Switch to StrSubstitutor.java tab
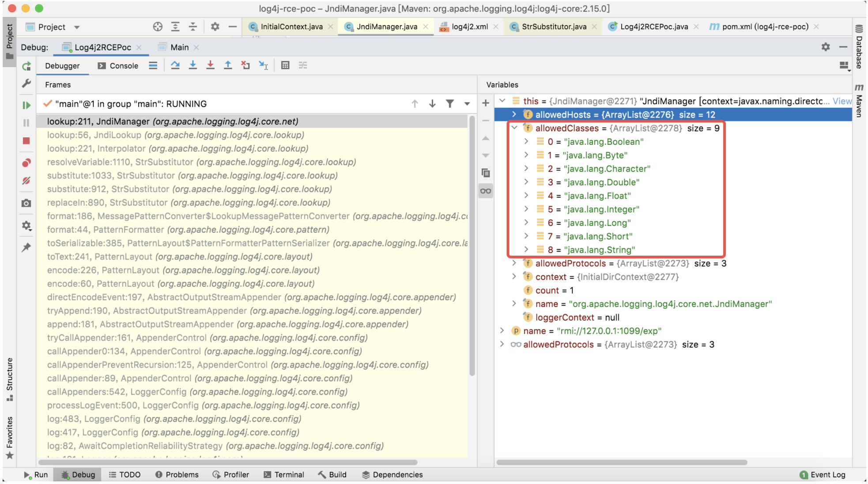Viewport: 868px width, 484px height. 554,26
